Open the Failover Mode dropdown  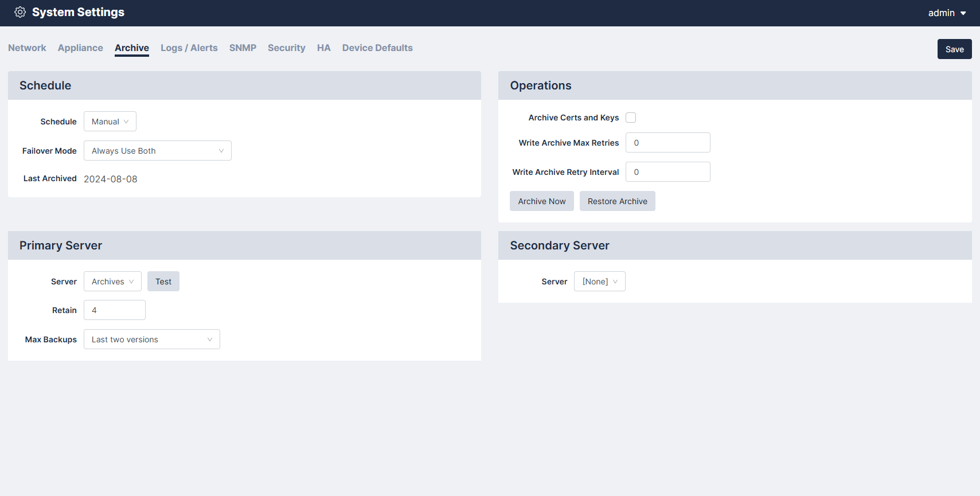coord(157,151)
